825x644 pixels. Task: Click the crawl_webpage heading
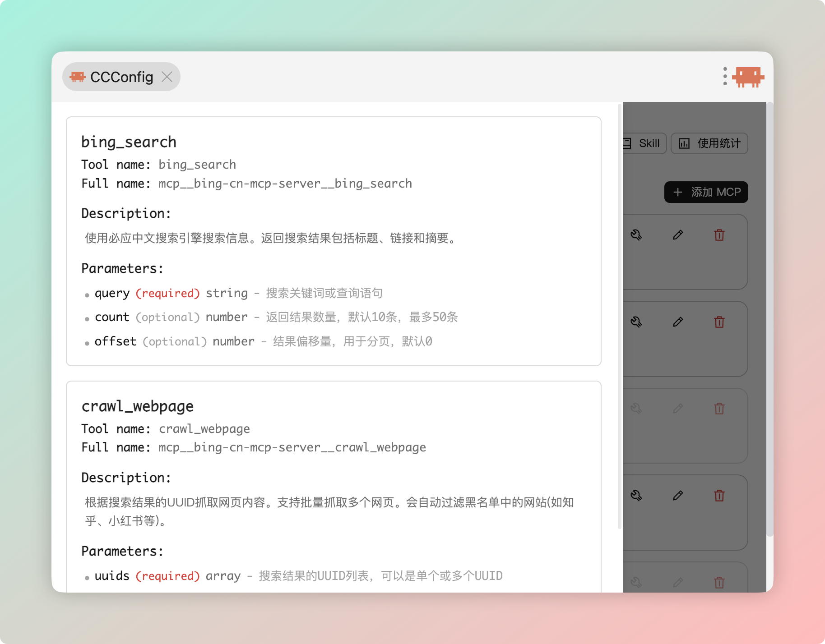137,406
